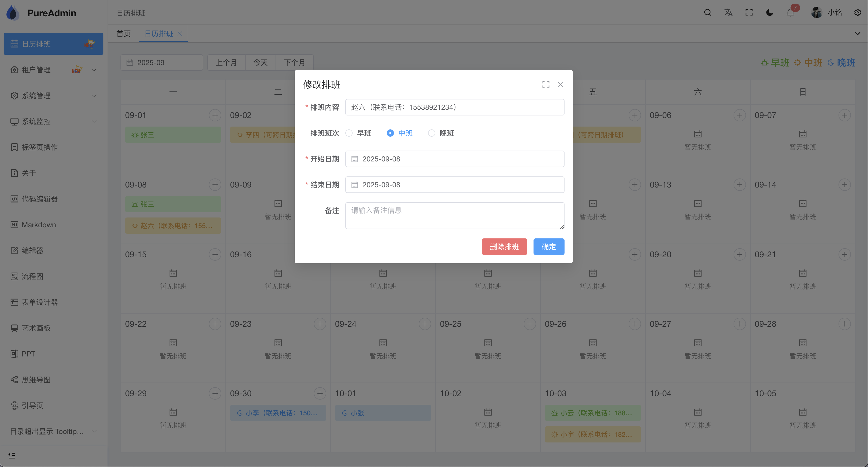Click the settings gear in top-right corner
Screen dimensions: 868x467
pyautogui.click(x=858, y=13)
